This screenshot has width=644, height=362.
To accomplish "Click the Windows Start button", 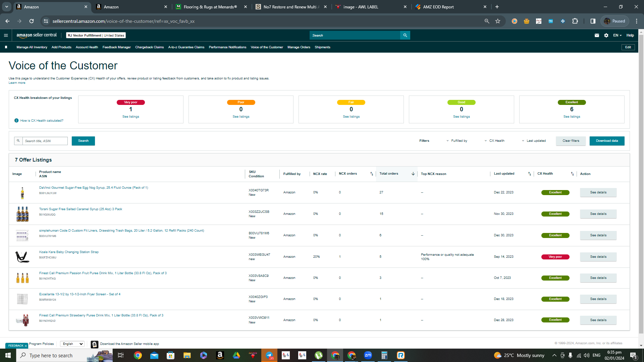I will coord(8,355).
